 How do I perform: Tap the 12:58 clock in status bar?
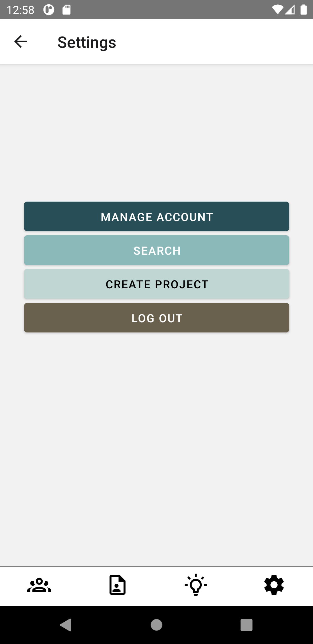point(20,10)
